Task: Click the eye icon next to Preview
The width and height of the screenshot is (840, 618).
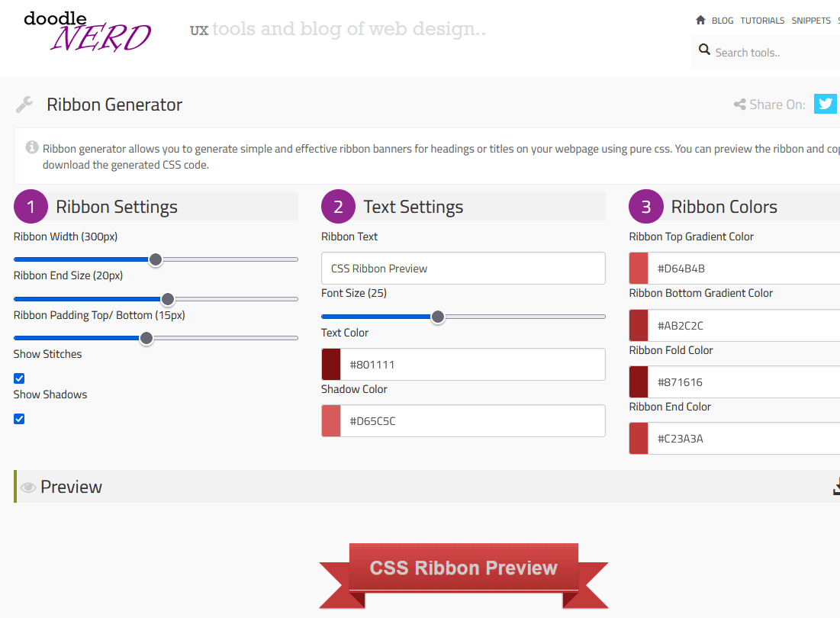Action: pos(28,488)
